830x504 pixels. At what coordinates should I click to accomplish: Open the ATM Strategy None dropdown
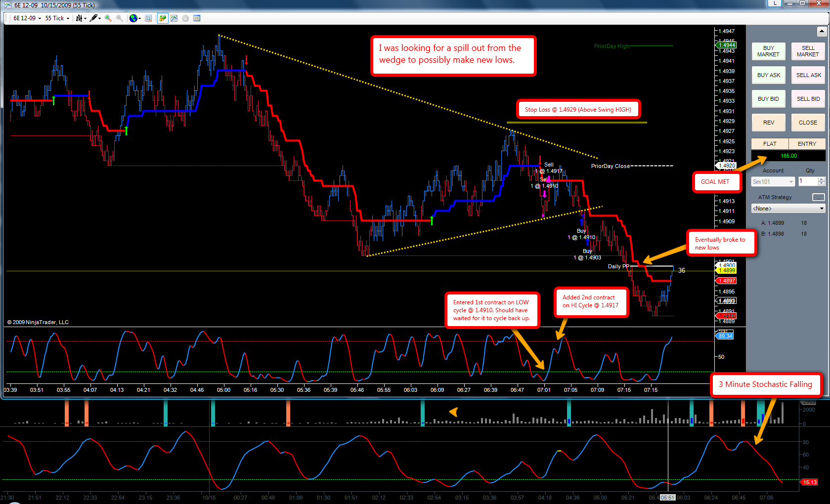click(x=788, y=209)
